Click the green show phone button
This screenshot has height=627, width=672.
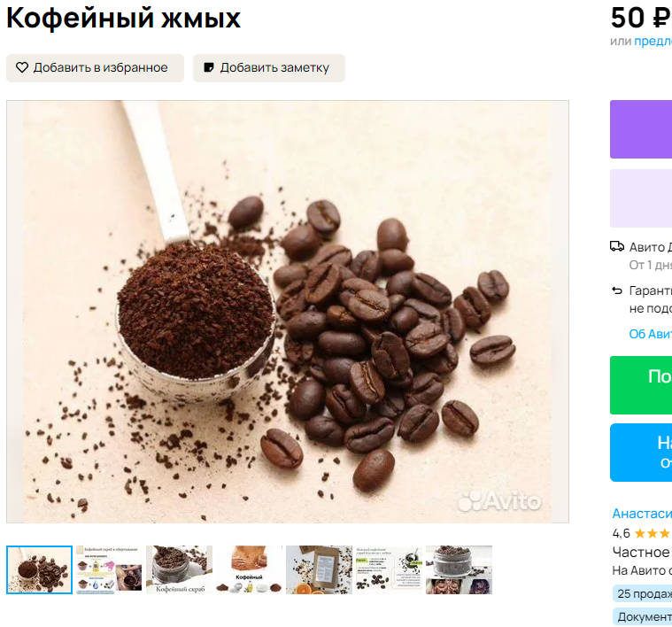click(x=641, y=385)
